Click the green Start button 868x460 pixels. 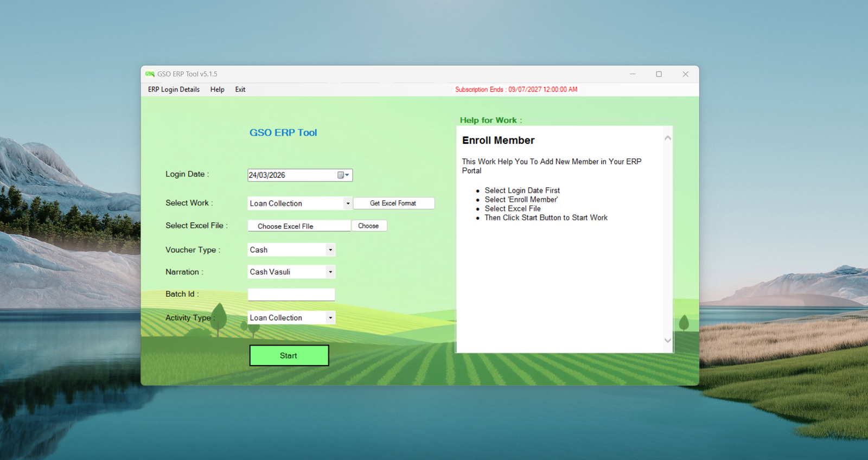[289, 355]
